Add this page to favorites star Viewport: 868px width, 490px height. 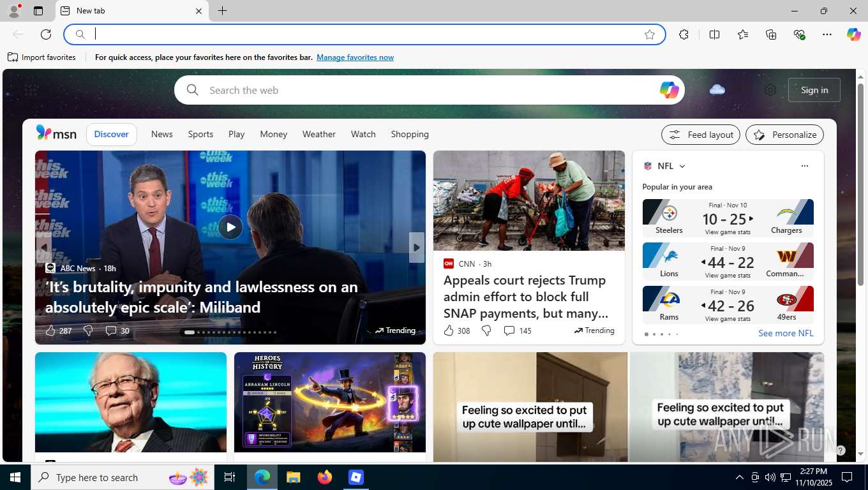(650, 34)
